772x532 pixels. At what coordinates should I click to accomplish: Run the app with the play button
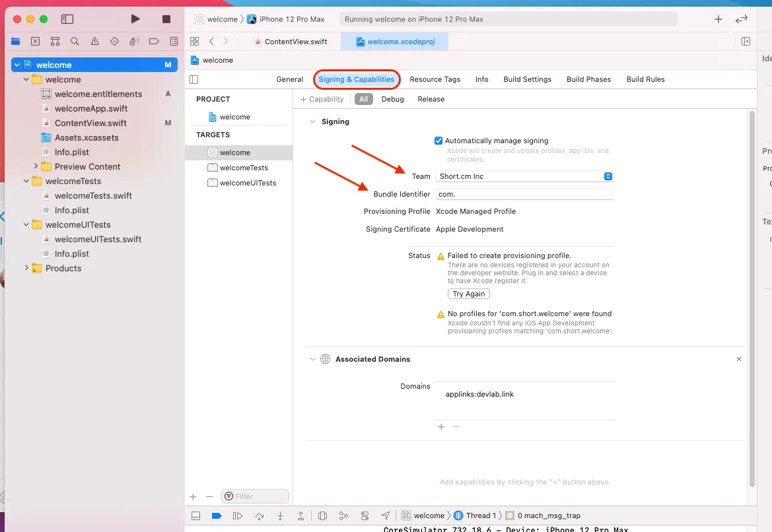[x=135, y=19]
